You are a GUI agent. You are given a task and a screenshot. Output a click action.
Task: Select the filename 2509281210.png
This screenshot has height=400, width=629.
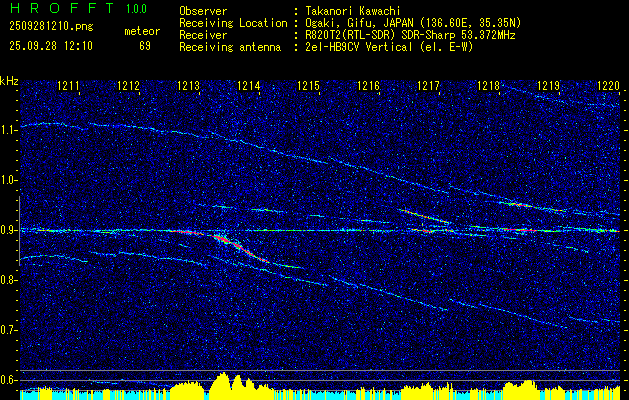(x=51, y=27)
